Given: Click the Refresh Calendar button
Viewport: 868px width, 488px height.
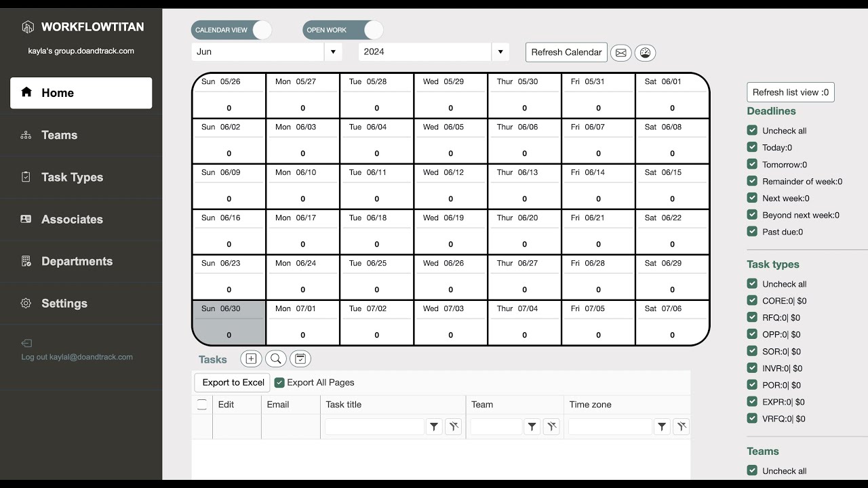Looking at the screenshot, I should 566,52.
